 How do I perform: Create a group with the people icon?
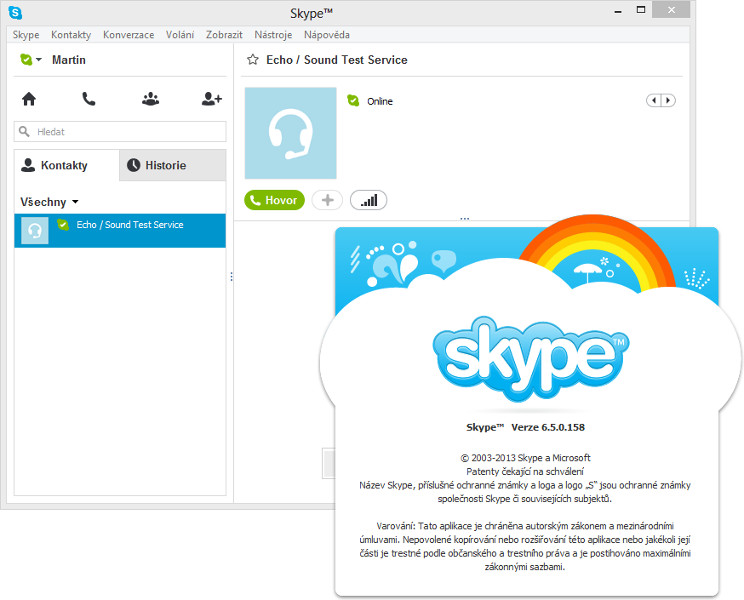pos(150,99)
